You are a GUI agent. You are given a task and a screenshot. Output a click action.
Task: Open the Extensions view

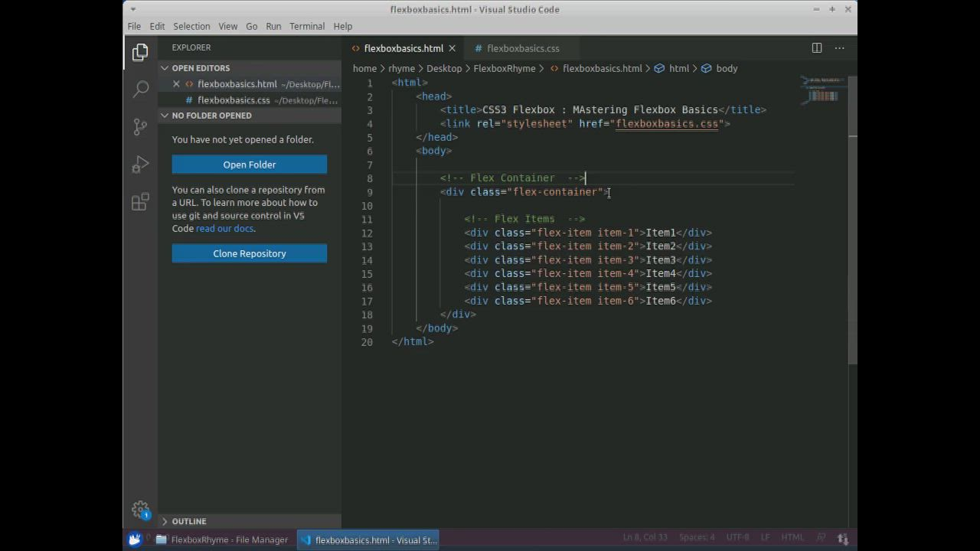(140, 202)
